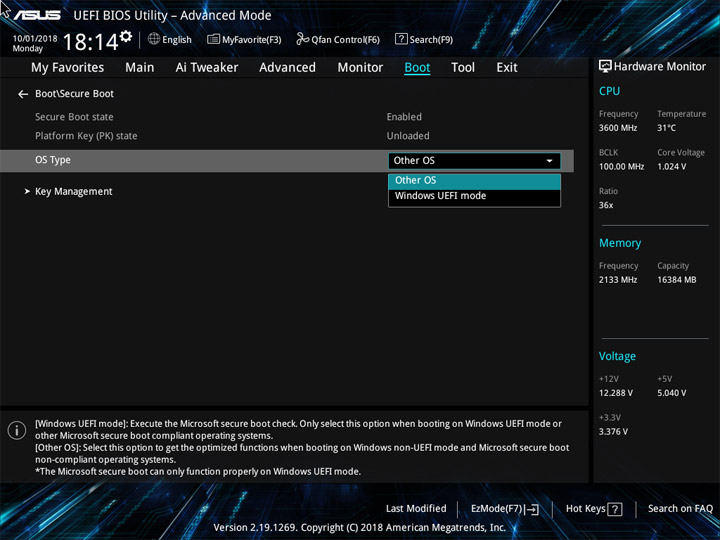Choose Other OS from the dropdown list
The height and width of the screenshot is (540, 720).
[x=474, y=180]
